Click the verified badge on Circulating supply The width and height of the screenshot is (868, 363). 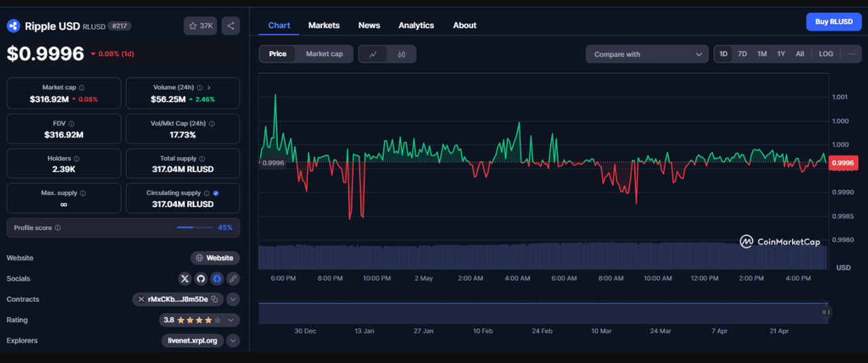point(216,193)
